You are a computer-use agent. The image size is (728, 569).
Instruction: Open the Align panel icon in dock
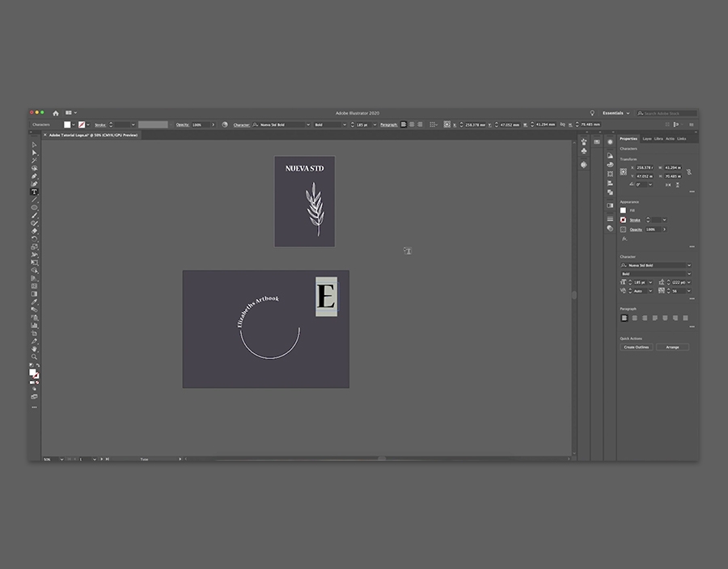pos(610,183)
